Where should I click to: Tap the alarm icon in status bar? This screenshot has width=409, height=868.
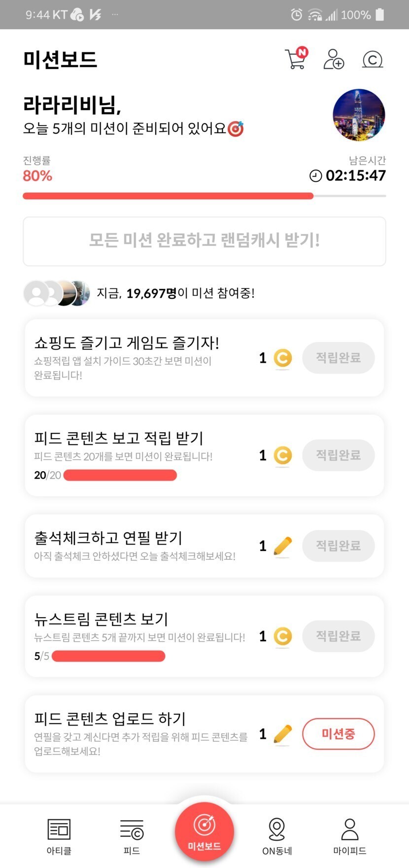click(296, 15)
